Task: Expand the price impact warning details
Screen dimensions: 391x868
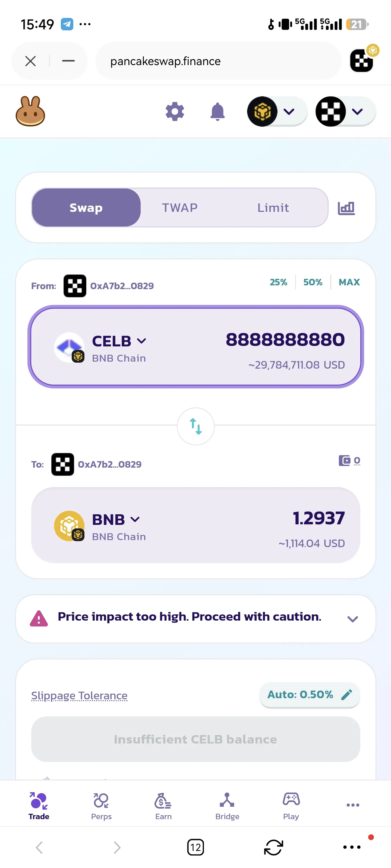Action: (x=352, y=619)
